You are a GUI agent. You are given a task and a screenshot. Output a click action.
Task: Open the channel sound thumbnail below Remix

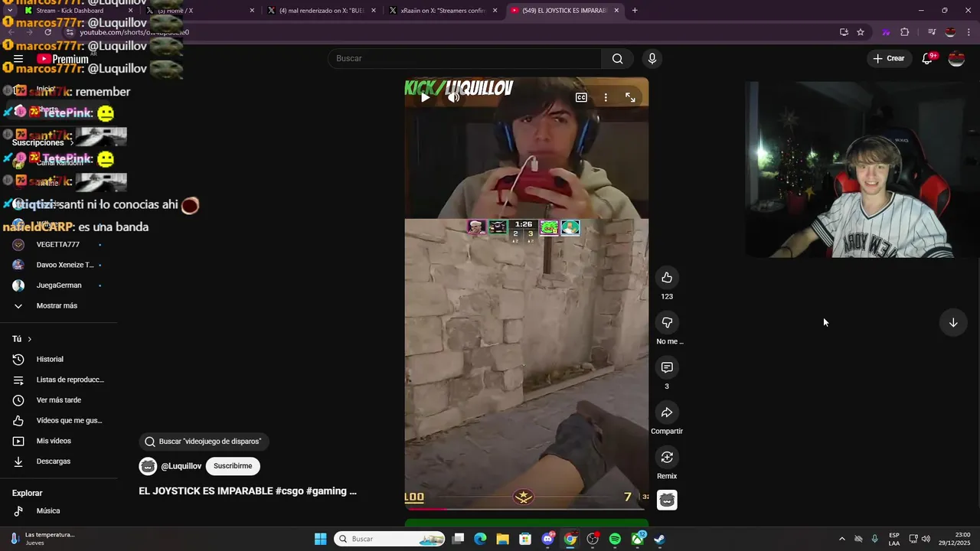(x=667, y=500)
